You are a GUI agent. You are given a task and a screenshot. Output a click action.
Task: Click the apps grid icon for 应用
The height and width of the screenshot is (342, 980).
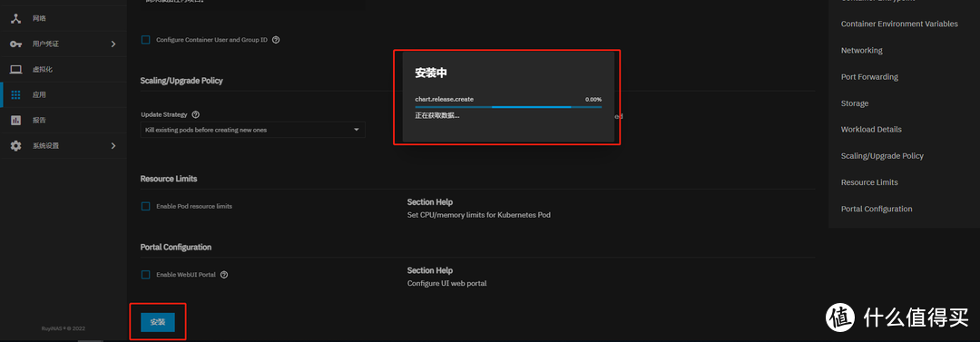tap(15, 95)
